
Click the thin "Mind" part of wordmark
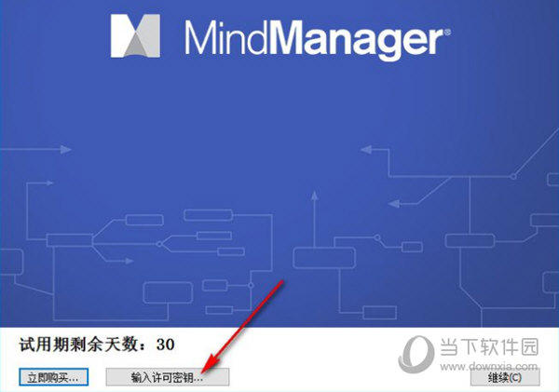tap(225, 37)
